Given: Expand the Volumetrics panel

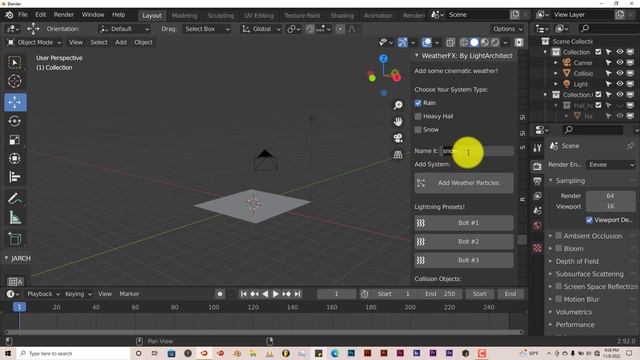Looking at the screenshot, I should coord(551,312).
